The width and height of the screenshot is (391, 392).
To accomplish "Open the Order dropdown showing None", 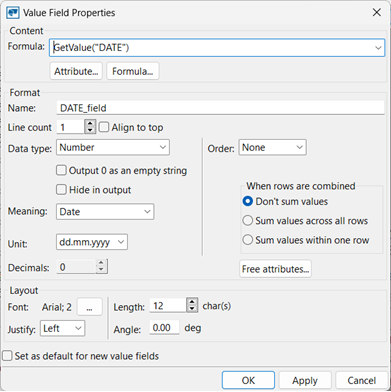I will tap(272, 147).
